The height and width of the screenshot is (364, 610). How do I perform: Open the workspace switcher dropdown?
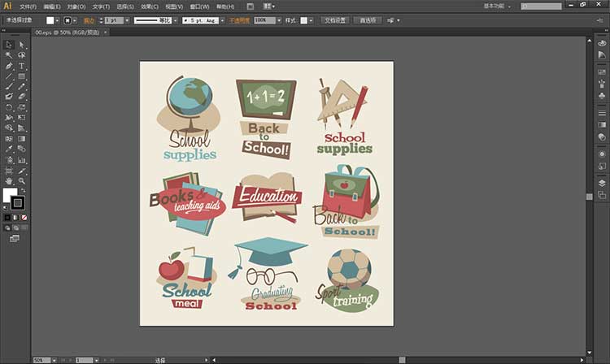point(497,6)
